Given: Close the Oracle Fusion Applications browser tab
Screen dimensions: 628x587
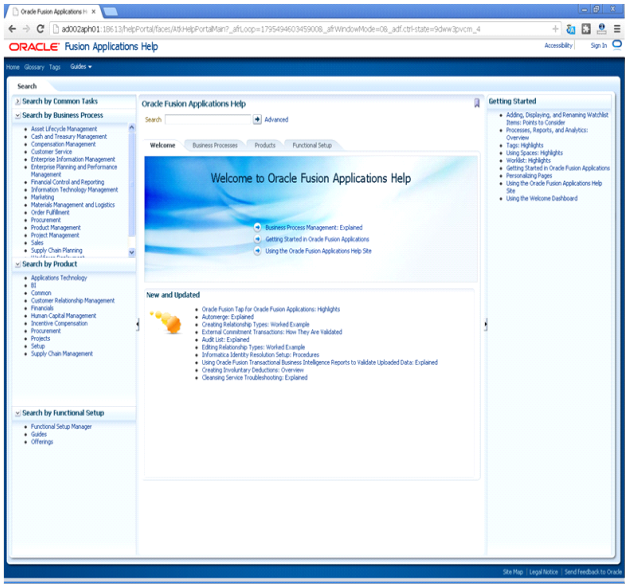Looking at the screenshot, I should (93, 12).
